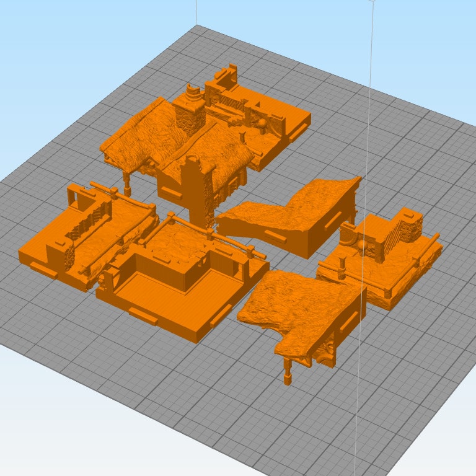476x476 pixels.
Task: Select the tall standing chimney piece in center
Action: (198, 192)
